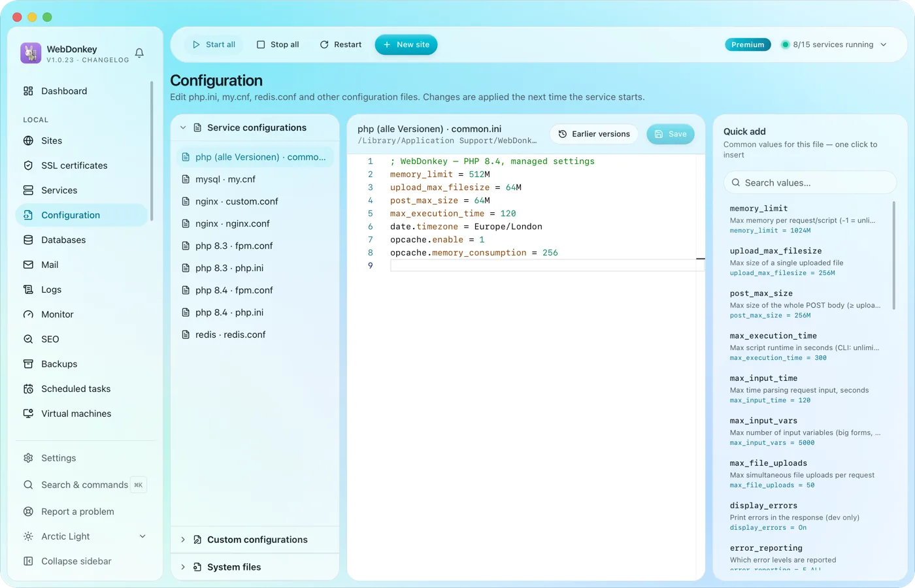Save the configuration file
The height and width of the screenshot is (588, 915).
click(x=671, y=134)
